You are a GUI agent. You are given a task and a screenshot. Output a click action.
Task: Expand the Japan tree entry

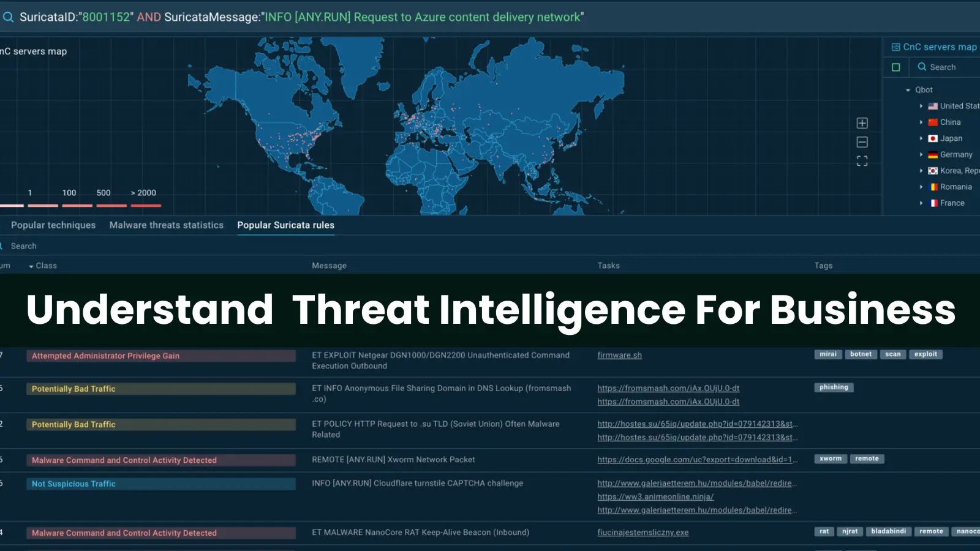tap(921, 138)
